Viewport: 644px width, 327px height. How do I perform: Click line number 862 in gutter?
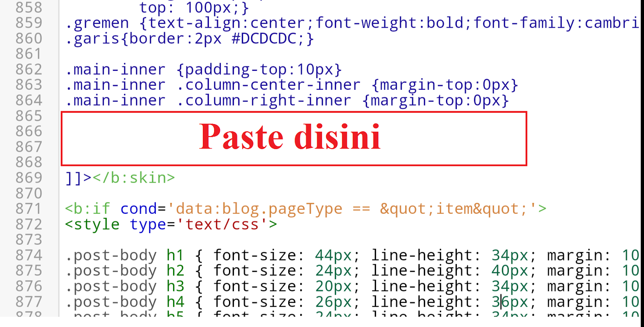(29, 70)
